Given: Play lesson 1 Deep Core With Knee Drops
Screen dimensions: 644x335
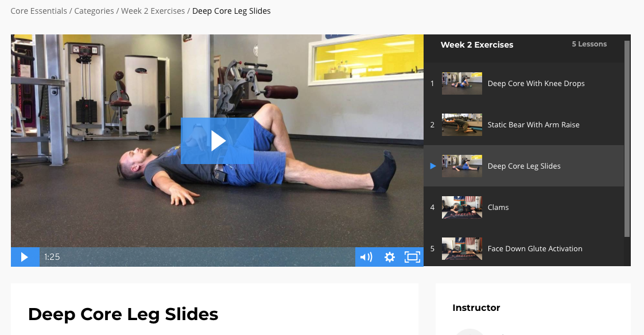Looking at the screenshot, I should coord(524,83).
